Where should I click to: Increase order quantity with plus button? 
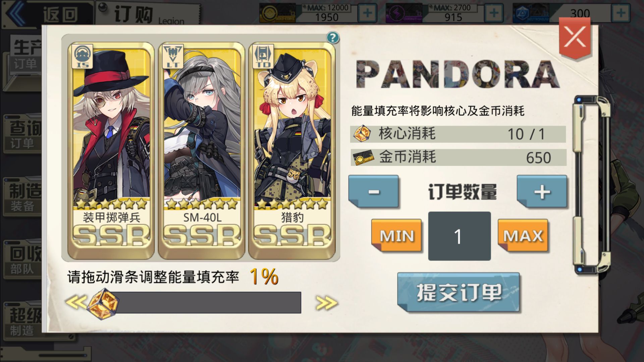[542, 191]
